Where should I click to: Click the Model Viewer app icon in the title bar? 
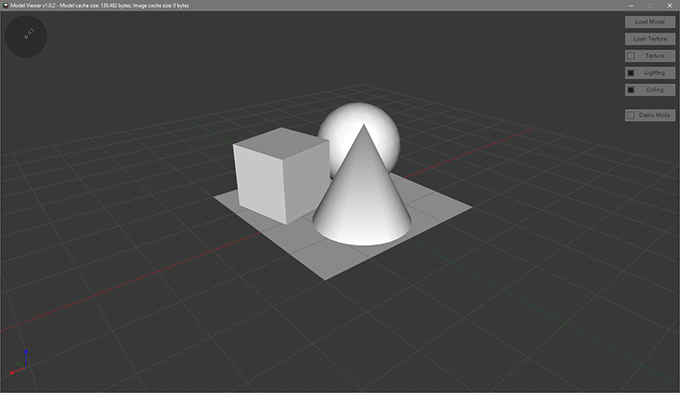pyautogui.click(x=6, y=5)
